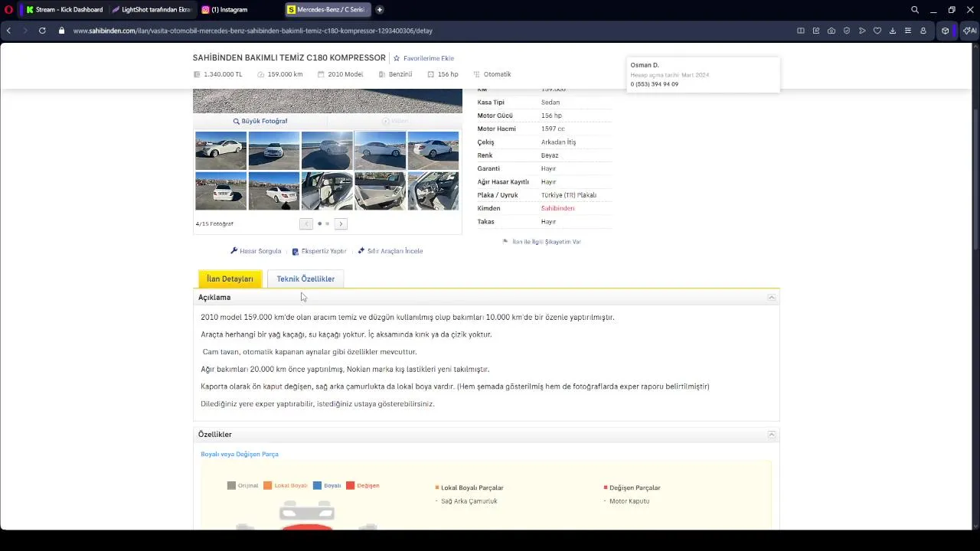The height and width of the screenshot is (551, 980).
Task: Reload the page with refresh icon
Action: coord(42,31)
